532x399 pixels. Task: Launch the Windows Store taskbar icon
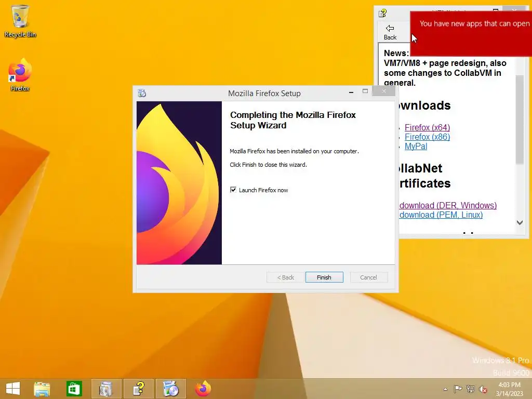(74, 389)
